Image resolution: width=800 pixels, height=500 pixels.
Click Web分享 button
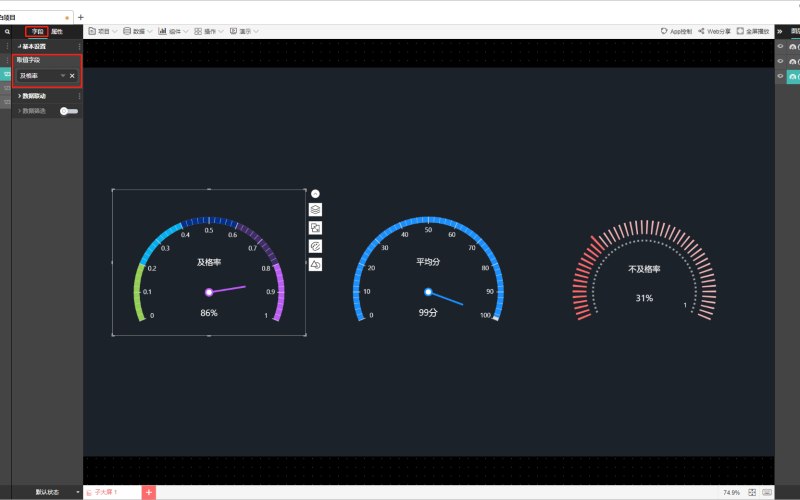tap(714, 31)
